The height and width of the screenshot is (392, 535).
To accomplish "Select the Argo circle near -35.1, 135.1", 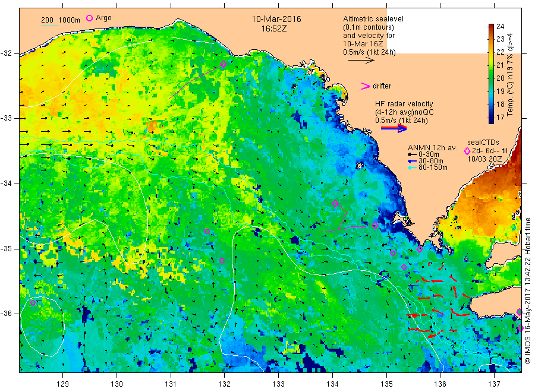I will point(392,253).
